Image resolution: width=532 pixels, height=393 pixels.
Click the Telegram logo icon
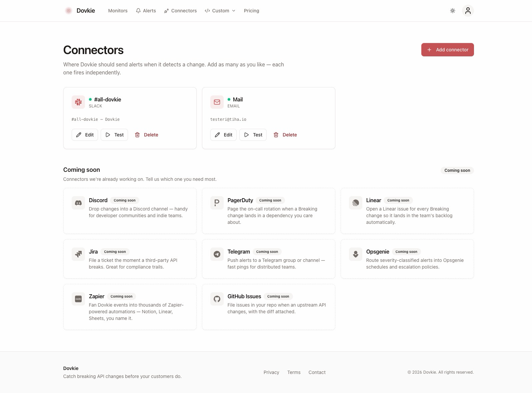[x=217, y=254]
